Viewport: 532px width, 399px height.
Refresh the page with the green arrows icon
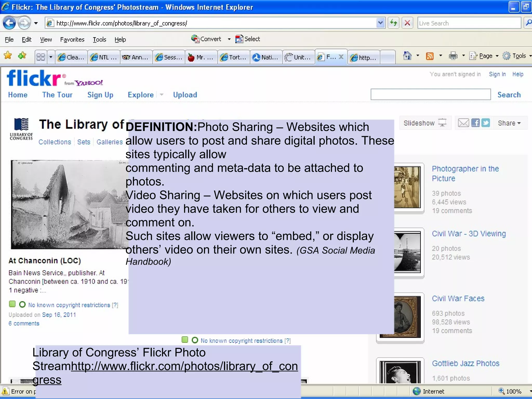pos(394,23)
